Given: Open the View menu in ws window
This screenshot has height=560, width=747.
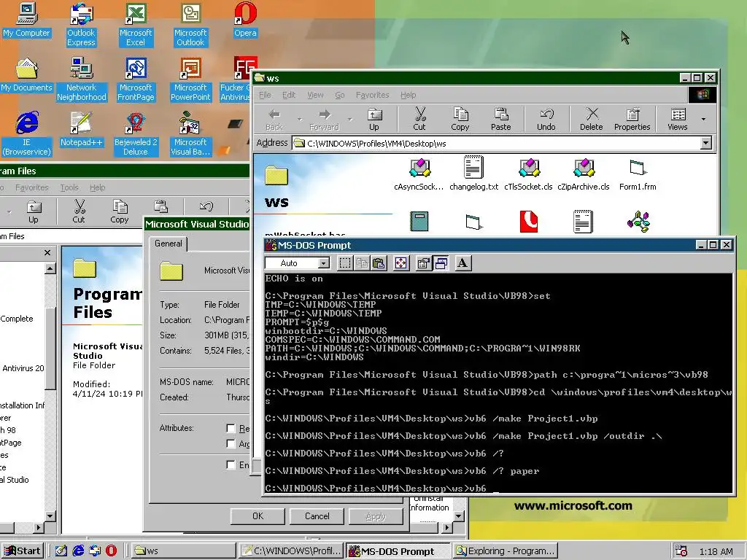Looking at the screenshot, I should click(x=315, y=95).
